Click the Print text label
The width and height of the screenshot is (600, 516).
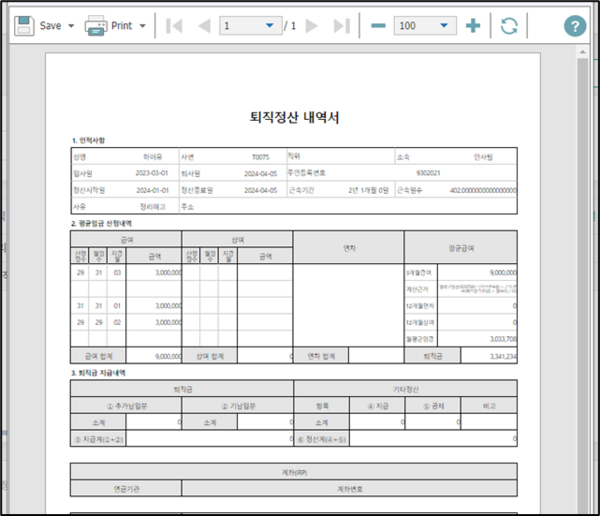(121, 26)
